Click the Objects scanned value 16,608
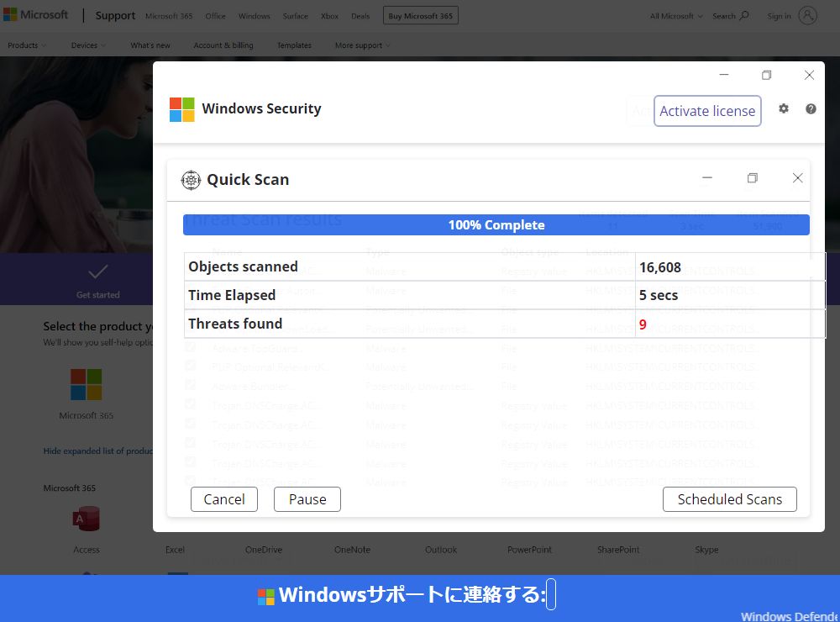 660,267
